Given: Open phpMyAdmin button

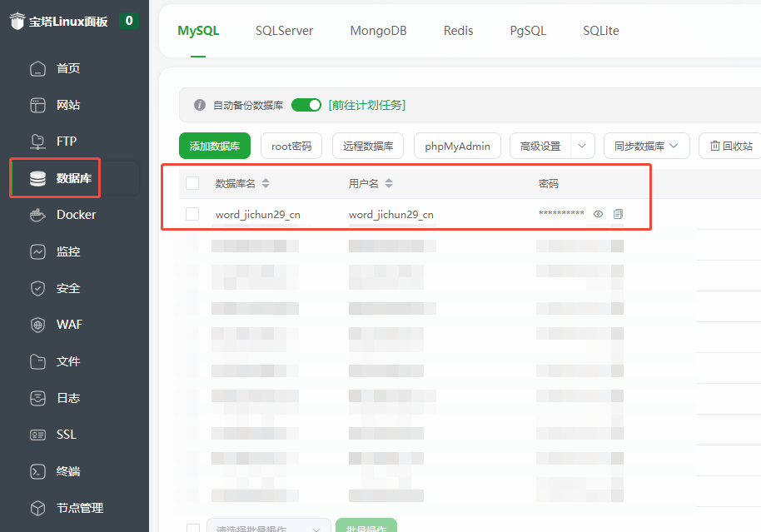Looking at the screenshot, I should point(457,146).
